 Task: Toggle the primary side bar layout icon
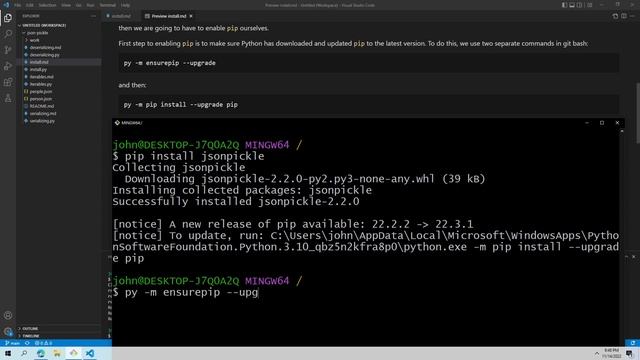[x=564, y=5]
